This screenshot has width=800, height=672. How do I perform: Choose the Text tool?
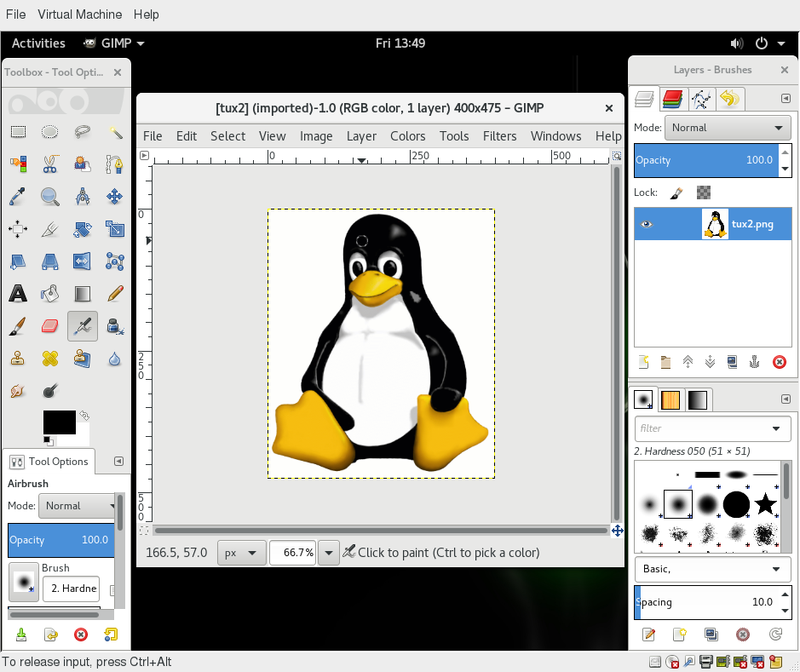tap(18, 294)
